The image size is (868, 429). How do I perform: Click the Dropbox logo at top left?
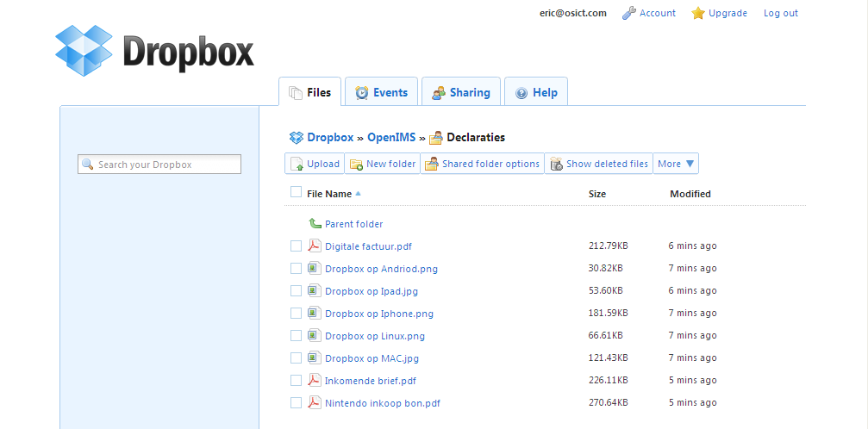(x=154, y=50)
